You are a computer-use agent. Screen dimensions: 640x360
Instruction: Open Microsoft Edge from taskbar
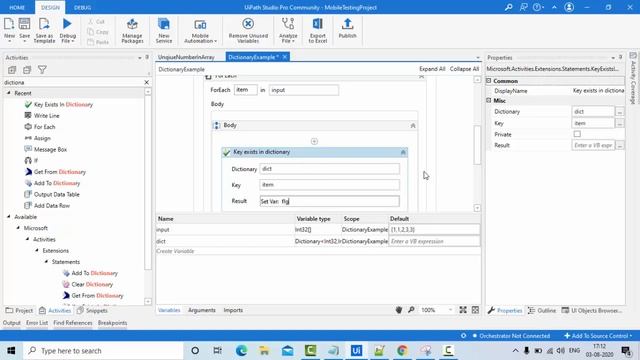pyautogui.click(x=241, y=351)
